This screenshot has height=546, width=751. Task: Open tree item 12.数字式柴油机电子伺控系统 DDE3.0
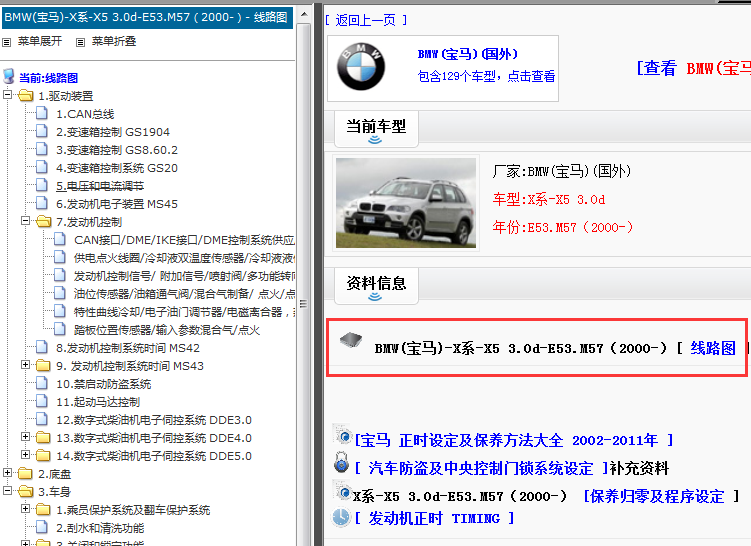pos(154,420)
